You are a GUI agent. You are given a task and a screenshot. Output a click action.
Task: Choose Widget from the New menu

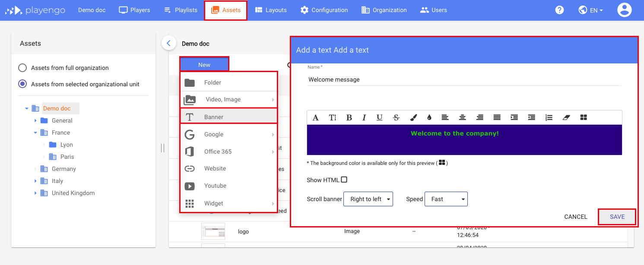(228, 203)
